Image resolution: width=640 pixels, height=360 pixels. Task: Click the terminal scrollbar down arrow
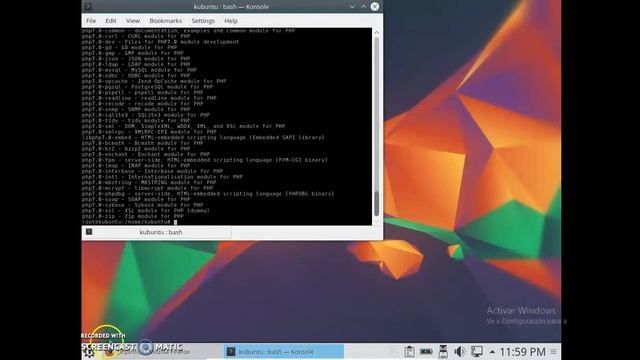pyautogui.click(x=376, y=221)
